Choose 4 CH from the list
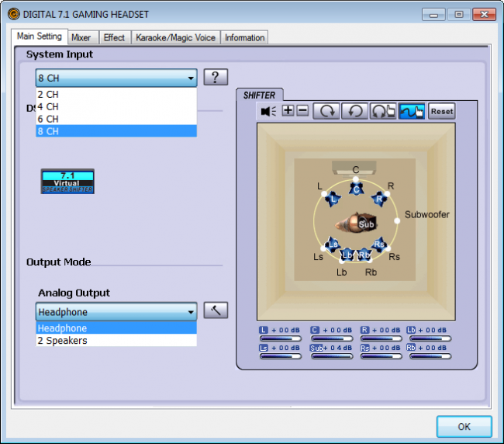This screenshot has width=504, height=444. (116, 106)
